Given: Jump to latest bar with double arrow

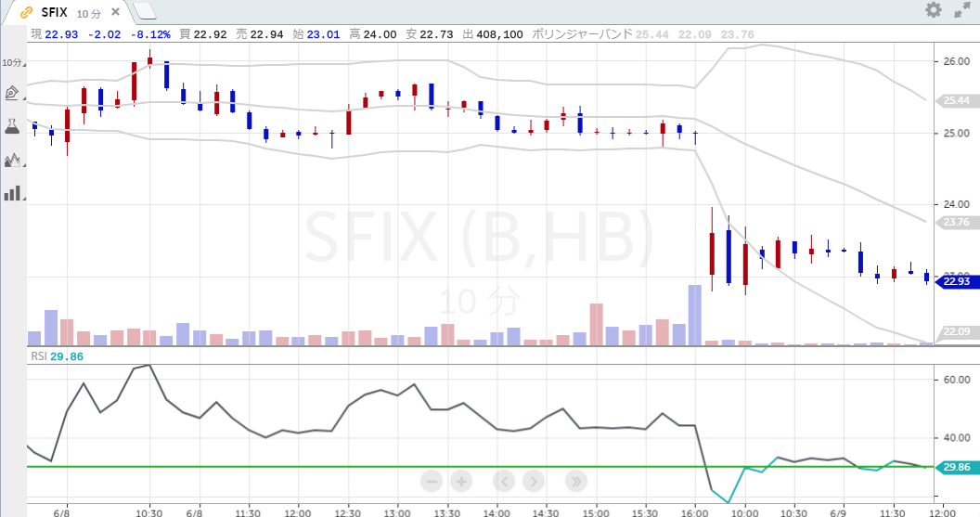Looking at the screenshot, I should 574,481.
